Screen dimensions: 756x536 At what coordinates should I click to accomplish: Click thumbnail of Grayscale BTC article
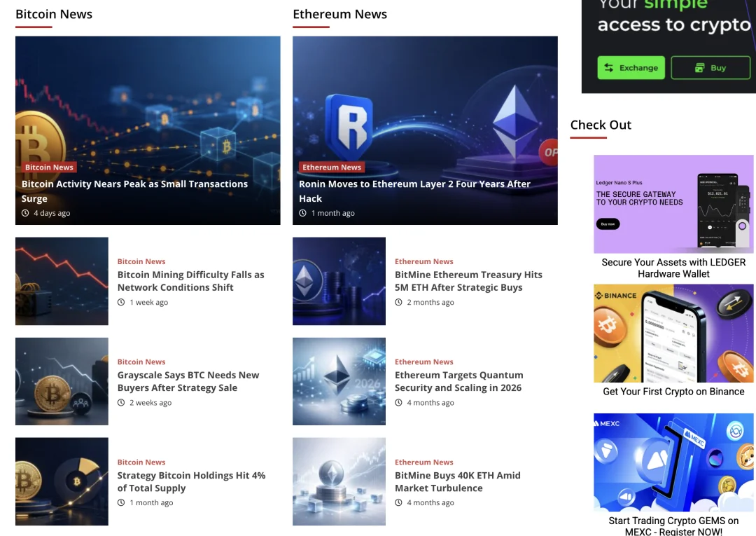click(x=62, y=381)
